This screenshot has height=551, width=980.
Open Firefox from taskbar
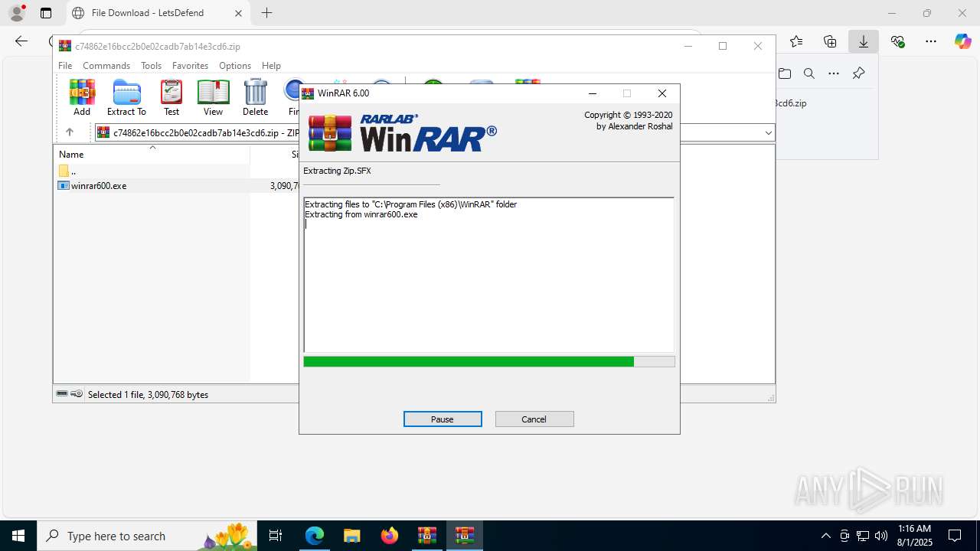coord(390,536)
